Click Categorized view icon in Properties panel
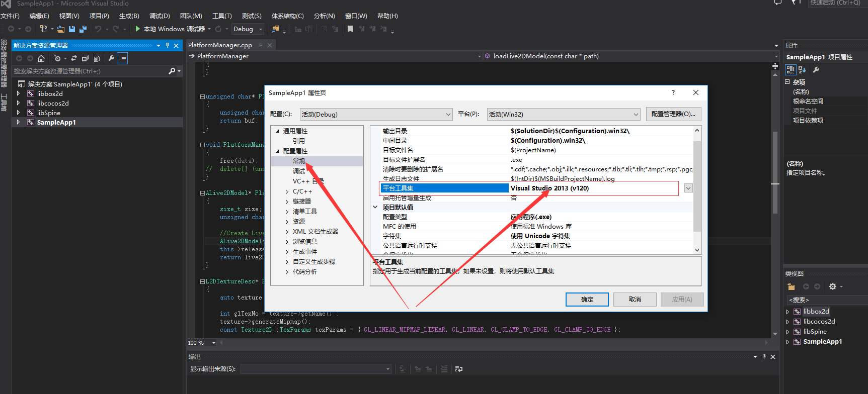Screen dimensions: 868x394 [791, 70]
